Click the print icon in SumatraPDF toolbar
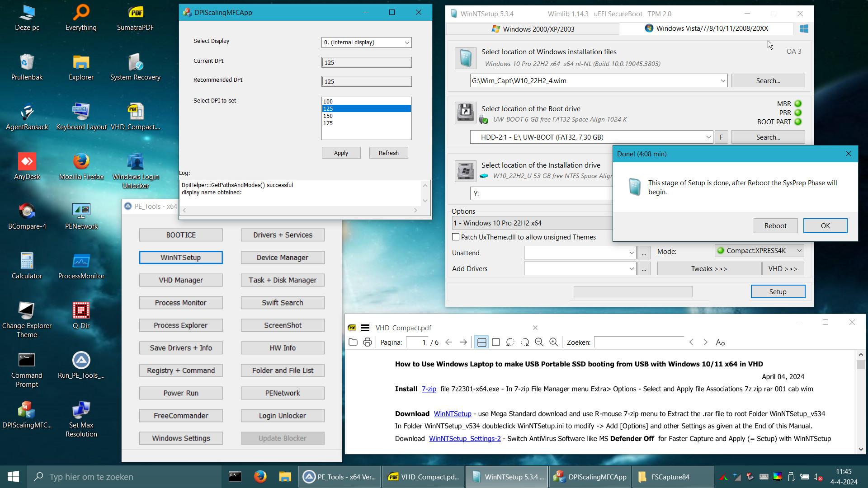 367,343
